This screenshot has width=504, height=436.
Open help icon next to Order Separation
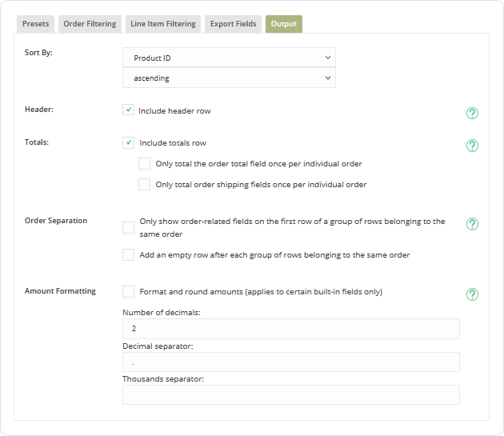[x=472, y=224]
